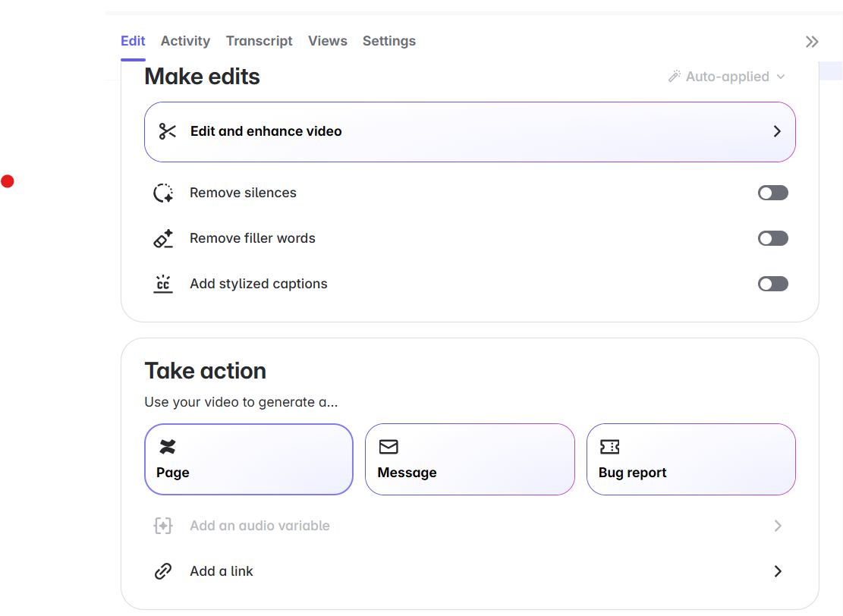Switch to the Activity tab
843x616 pixels.
pyautogui.click(x=185, y=41)
